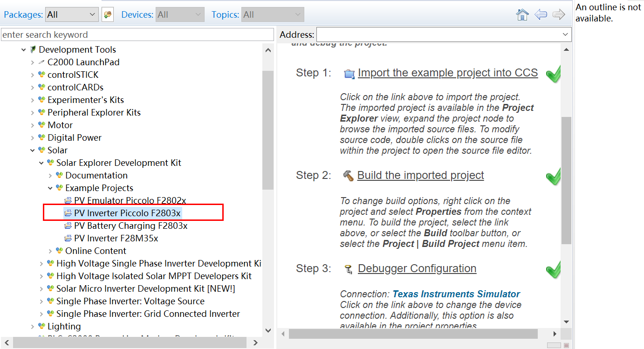Image resolution: width=644 pixels, height=349 pixels.
Task: Click the Build the imported project link
Action: coord(420,175)
